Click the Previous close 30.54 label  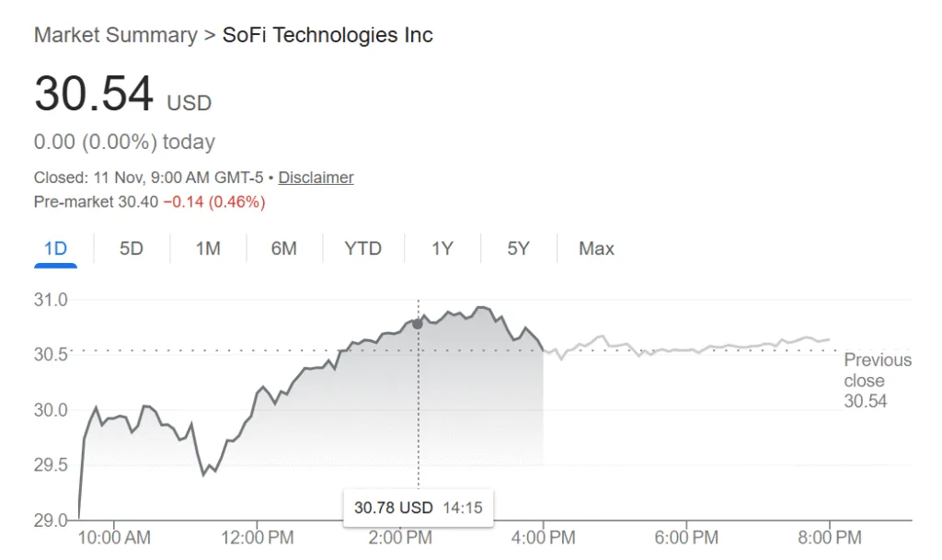point(876,380)
